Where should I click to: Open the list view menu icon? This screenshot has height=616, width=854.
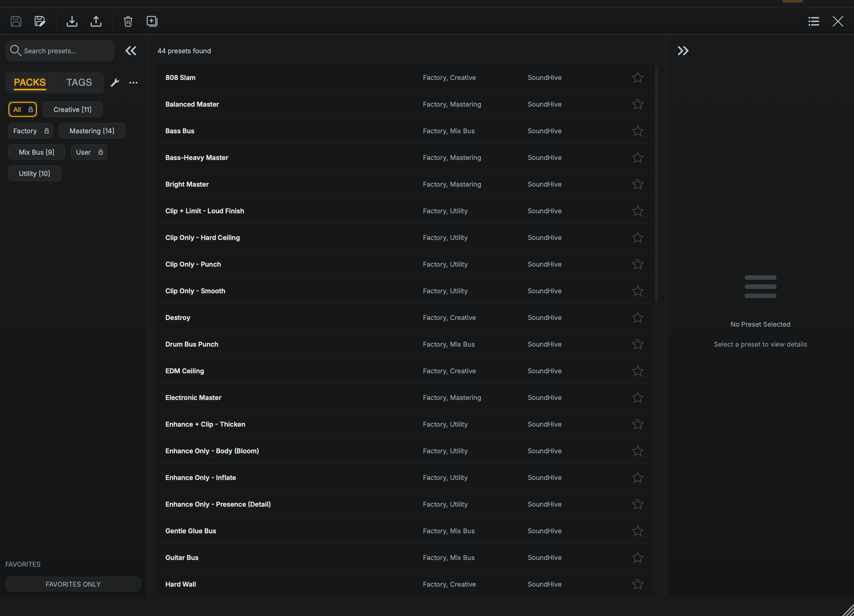tap(814, 21)
